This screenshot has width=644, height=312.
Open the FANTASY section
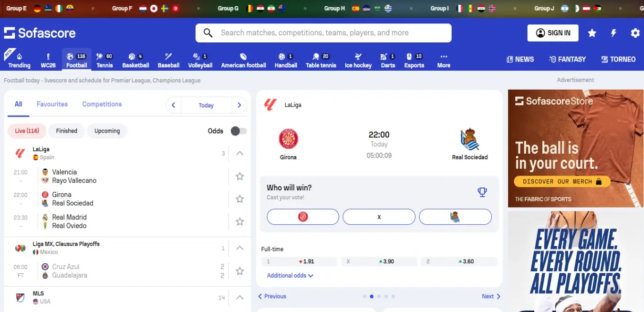(567, 59)
